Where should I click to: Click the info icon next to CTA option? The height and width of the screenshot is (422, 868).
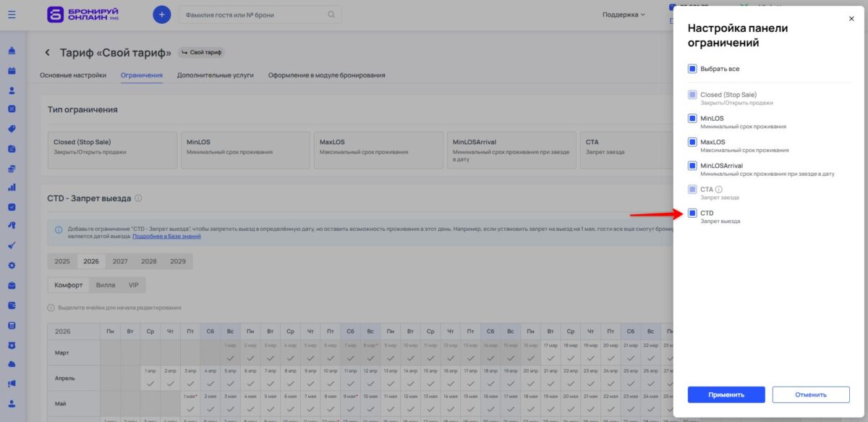pyautogui.click(x=720, y=189)
